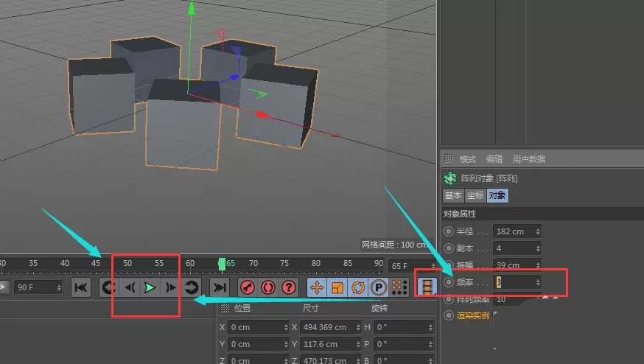Click the 65 F current frame field
This screenshot has width=644, height=364.
[412, 266]
